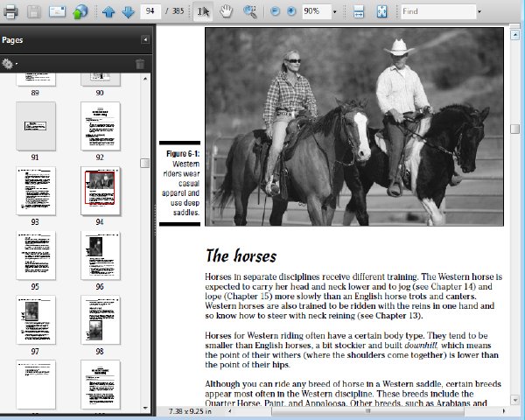The height and width of the screenshot is (420, 525).
Task: Select page 93 thumbnail
Action: click(36, 191)
